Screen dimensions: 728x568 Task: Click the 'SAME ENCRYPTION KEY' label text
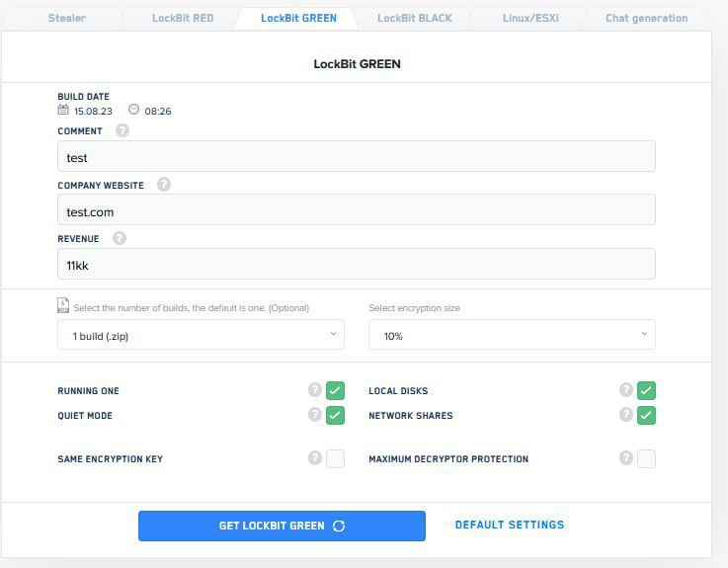pos(110,459)
